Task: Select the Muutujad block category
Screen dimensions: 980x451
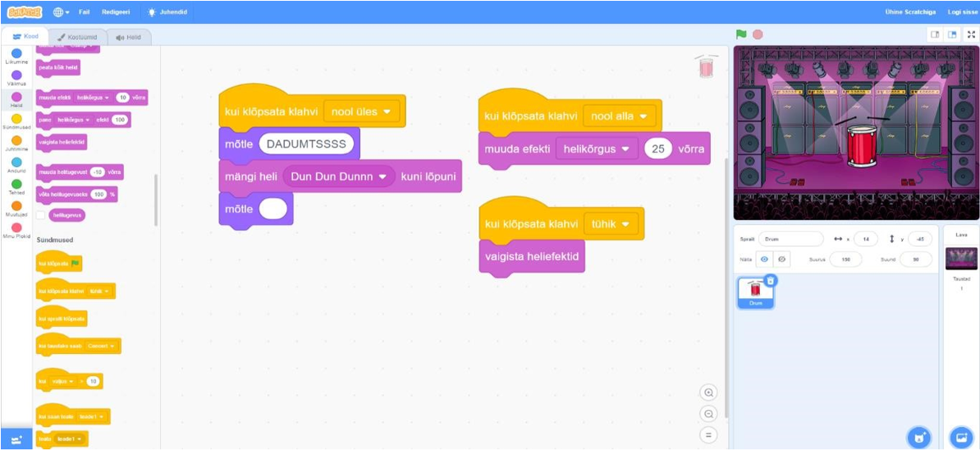Action: 17,209
